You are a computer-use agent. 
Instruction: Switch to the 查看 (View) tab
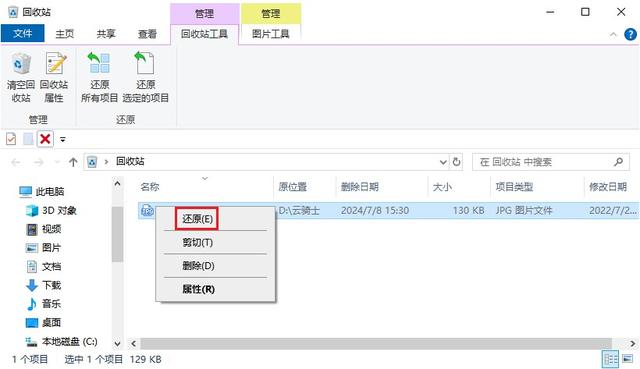tap(147, 34)
